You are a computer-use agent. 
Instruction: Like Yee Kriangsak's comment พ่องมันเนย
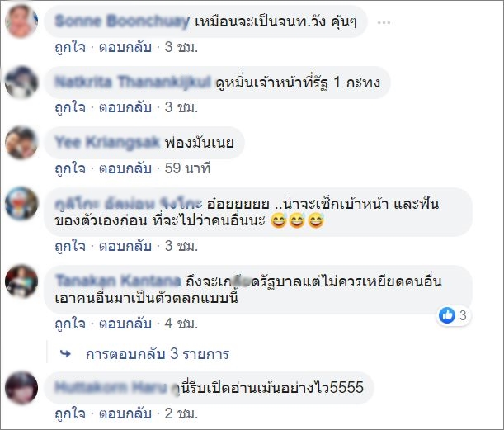click(x=70, y=168)
